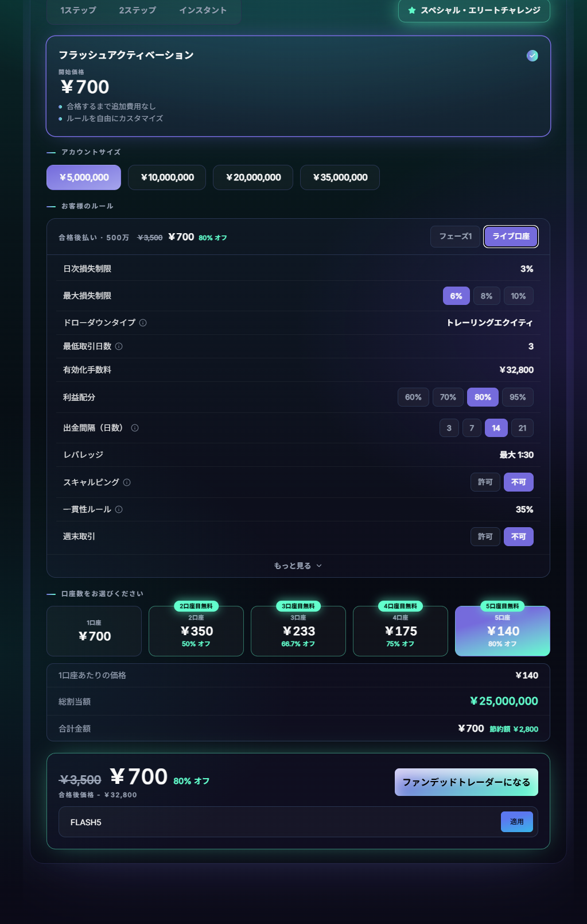Set スキャルピング to 許可
The height and width of the screenshot is (924, 587).
pos(485,482)
